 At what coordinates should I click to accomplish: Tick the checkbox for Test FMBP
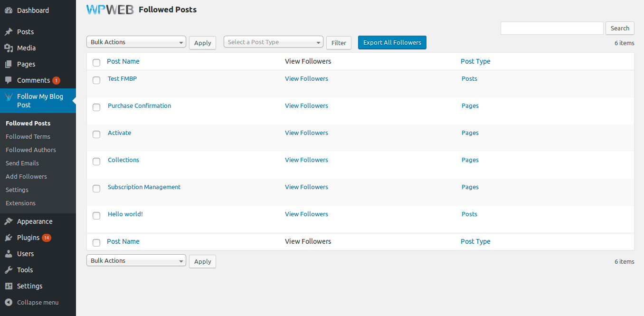96,80
